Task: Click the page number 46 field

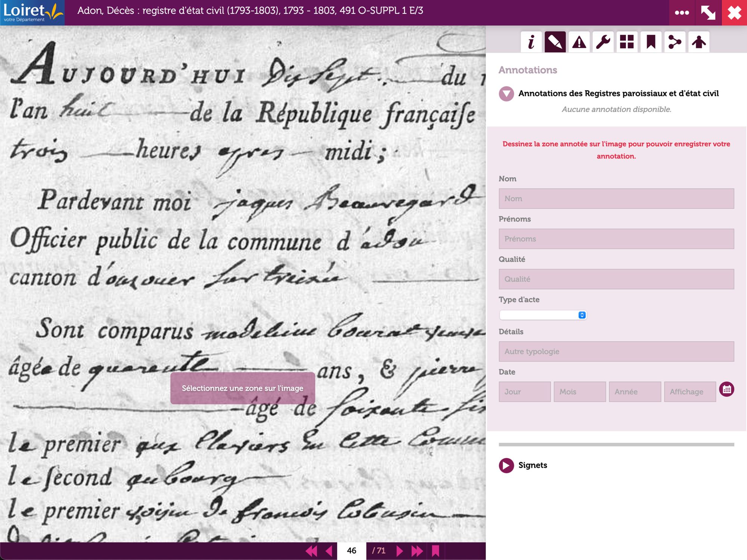Action: pos(351,551)
